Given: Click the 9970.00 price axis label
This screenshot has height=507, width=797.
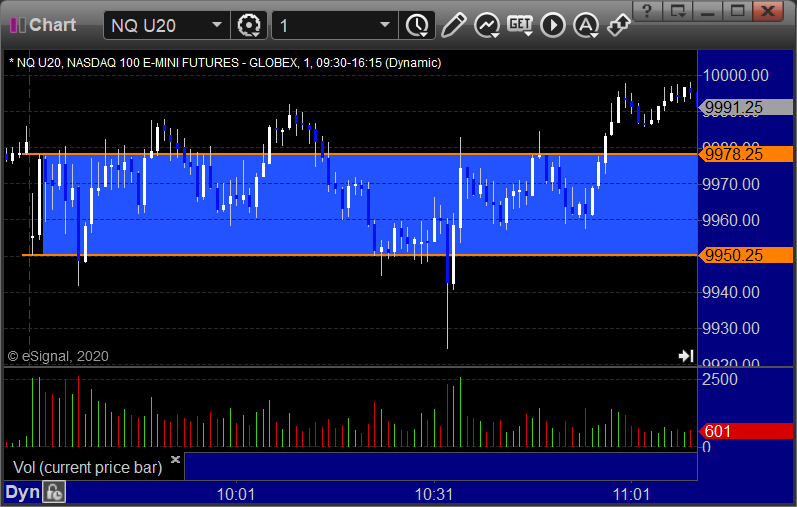Looking at the screenshot, I should coord(731,184).
